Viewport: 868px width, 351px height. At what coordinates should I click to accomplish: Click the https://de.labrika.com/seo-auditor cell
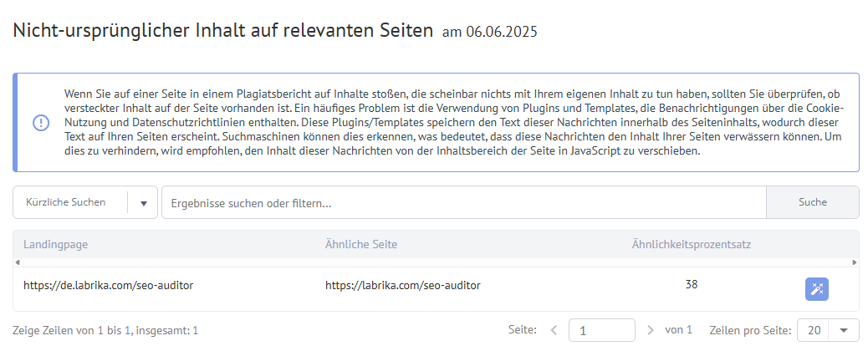click(109, 286)
